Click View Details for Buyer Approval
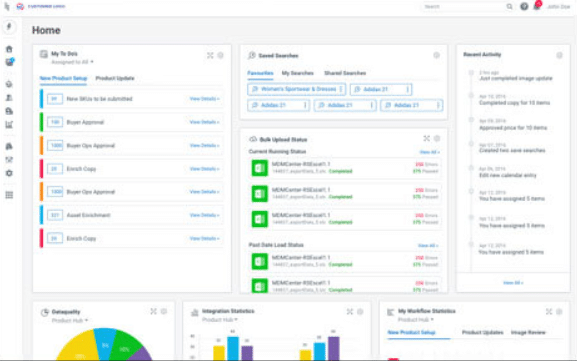The height and width of the screenshot is (361, 577). [x=204, y=122]
